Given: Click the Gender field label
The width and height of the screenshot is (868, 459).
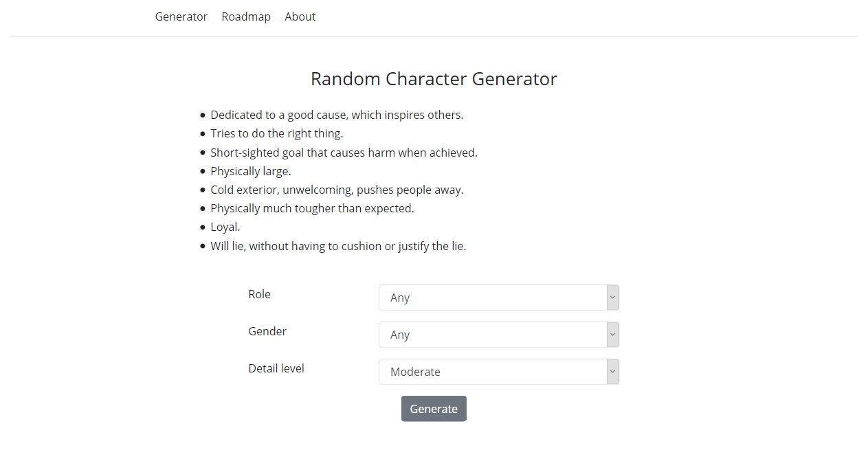Looking at the screenshot, I should tap(267, 331).
